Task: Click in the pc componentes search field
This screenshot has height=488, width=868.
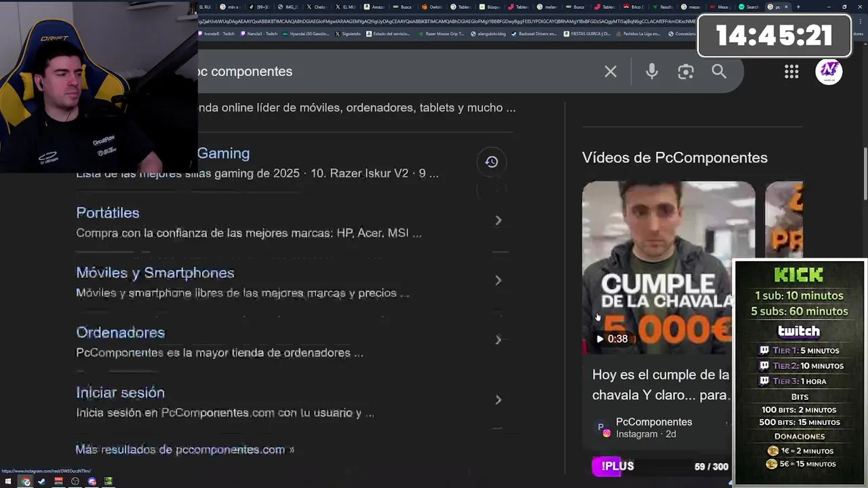Action: click(x=400, y=71)
